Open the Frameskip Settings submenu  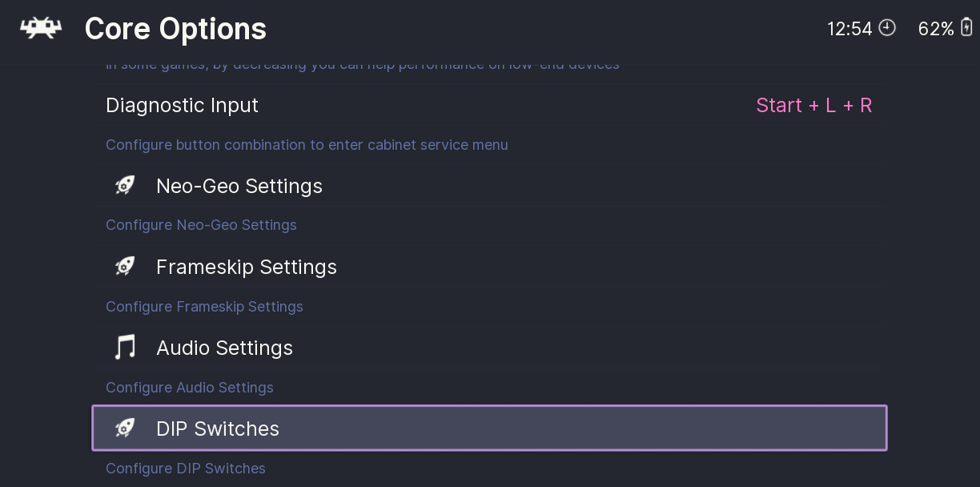point(247,267)
